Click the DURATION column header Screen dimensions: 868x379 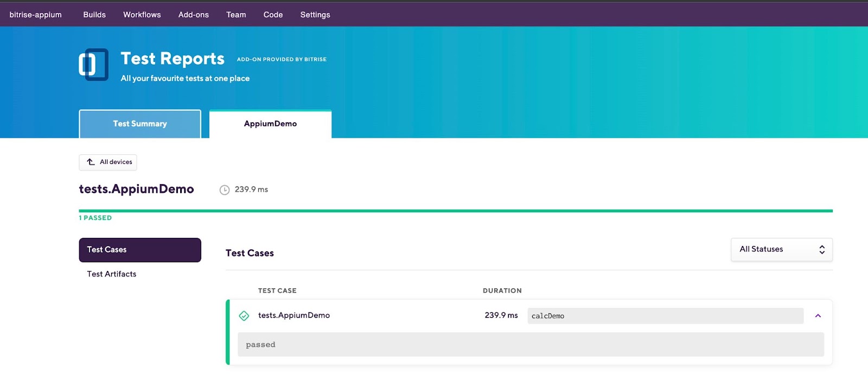502,291
